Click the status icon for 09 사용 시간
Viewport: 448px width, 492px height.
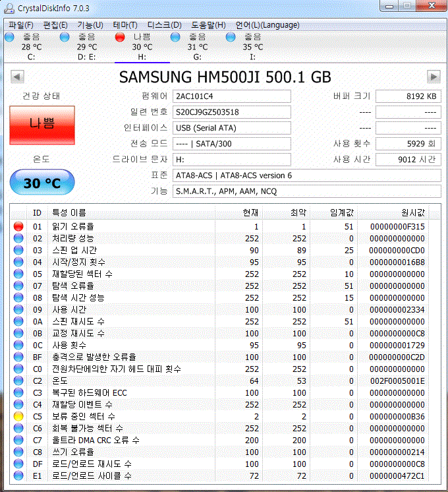tap(18, 309)
